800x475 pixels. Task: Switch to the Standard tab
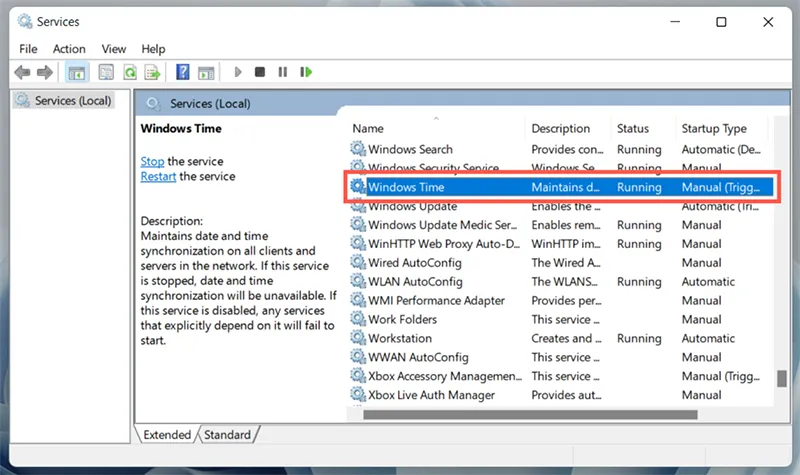click(228, 435)
